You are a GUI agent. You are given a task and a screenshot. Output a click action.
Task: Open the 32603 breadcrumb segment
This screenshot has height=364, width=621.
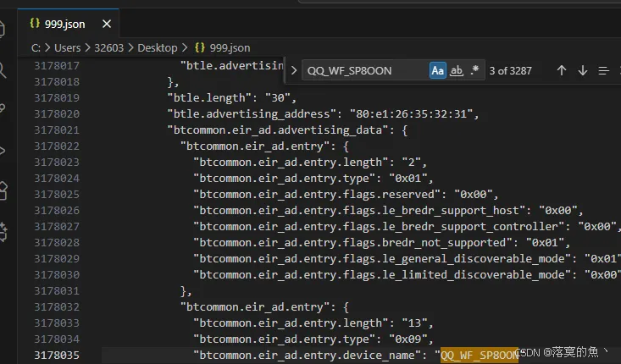[109, 48]
